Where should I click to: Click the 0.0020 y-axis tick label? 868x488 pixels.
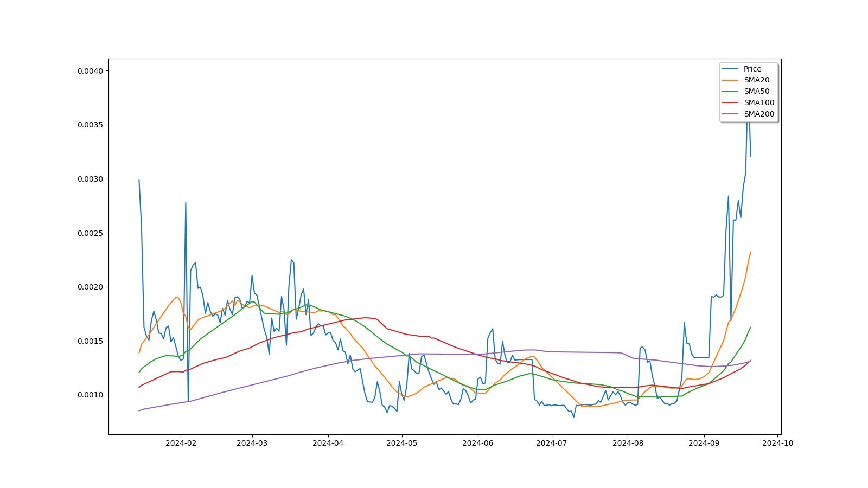[x=91, y=287]
